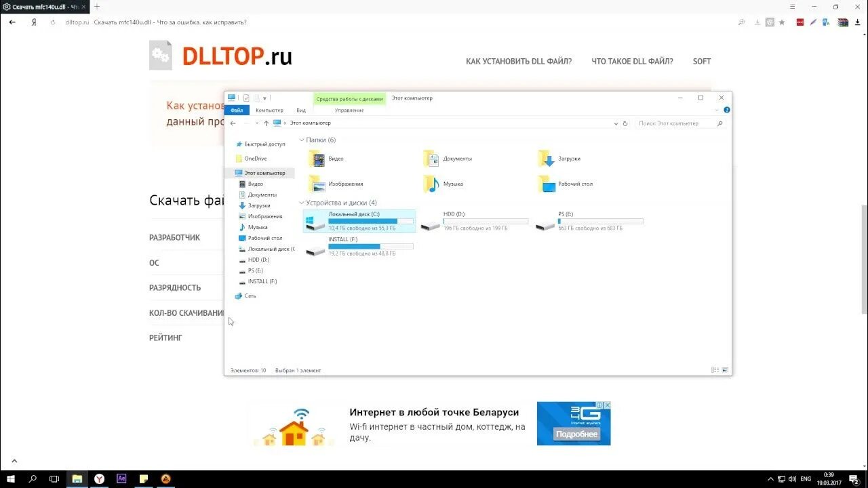Select INSTALL (F:) in navigation pane

pyautogui.click(x=258, y=281)
